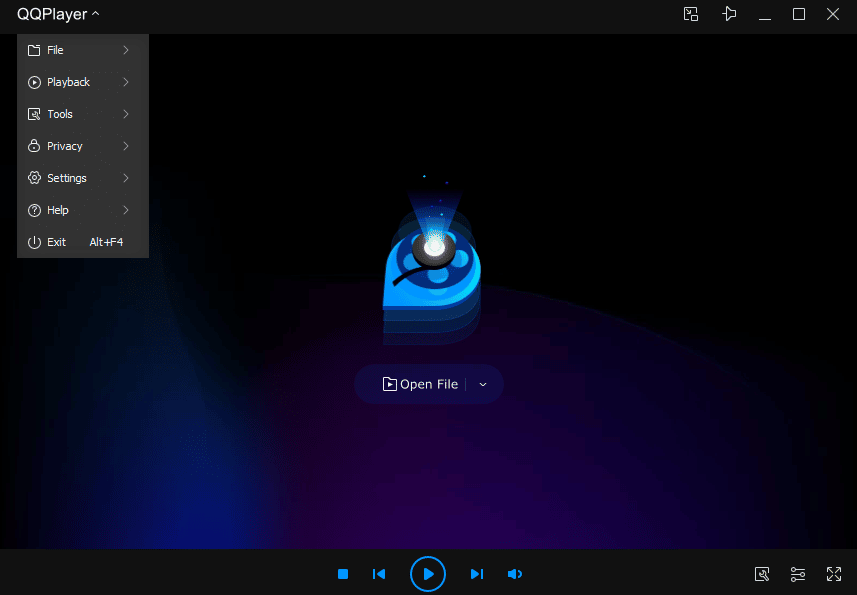Expand the arrow next to Privacy
This screenshot has height=595, width=857.
pyautogui.click(x=126, y=146)
